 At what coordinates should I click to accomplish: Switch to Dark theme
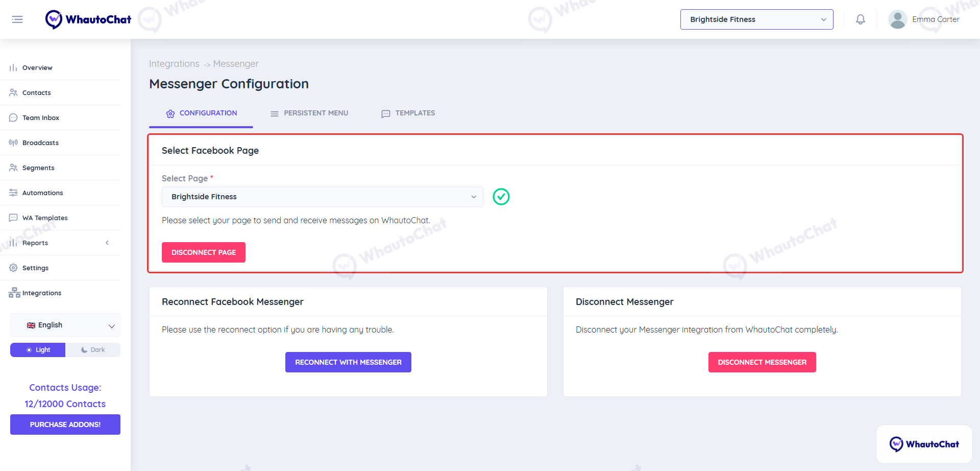(x=93, y=350)
